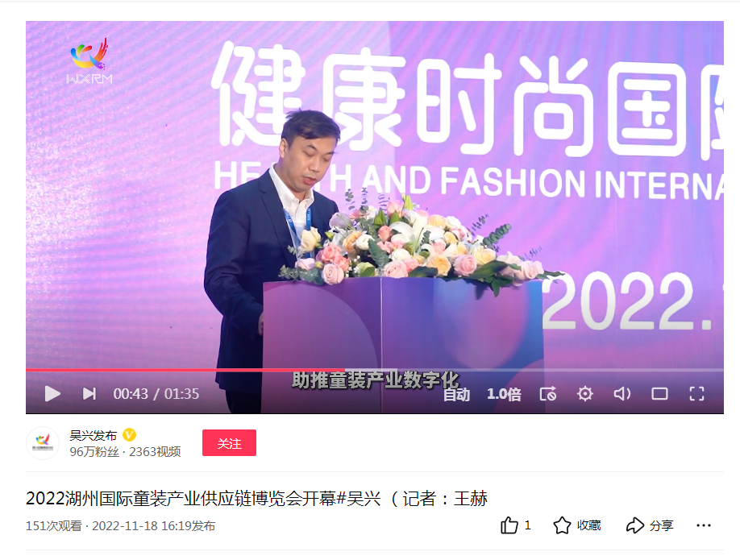Screen dimensions: 740x560
Task: Click the mini-player window icon
Action: (x=548, y=394)
